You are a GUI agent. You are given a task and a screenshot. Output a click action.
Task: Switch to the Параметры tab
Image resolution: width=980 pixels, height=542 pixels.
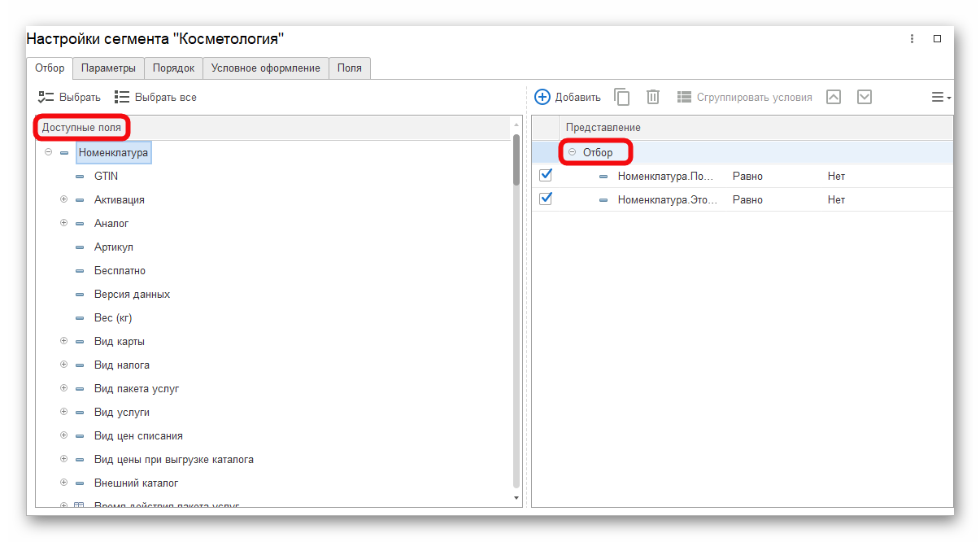(x=109, y=68)
